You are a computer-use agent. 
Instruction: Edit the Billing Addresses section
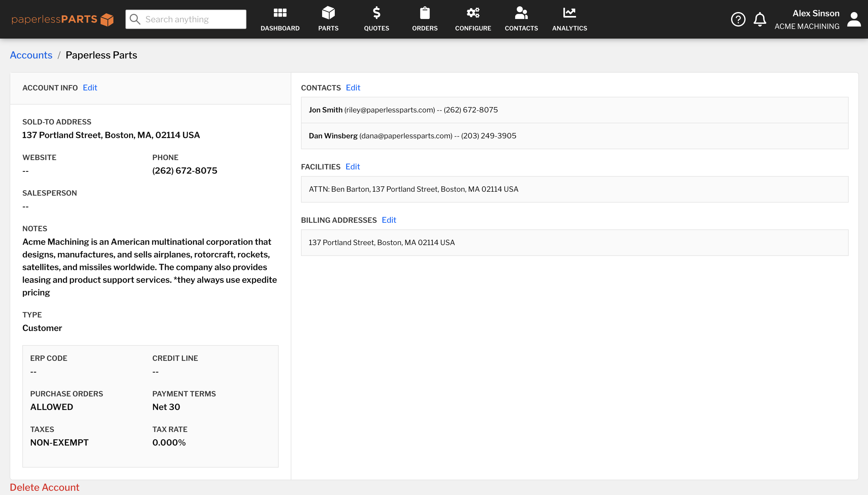[389, 220]
